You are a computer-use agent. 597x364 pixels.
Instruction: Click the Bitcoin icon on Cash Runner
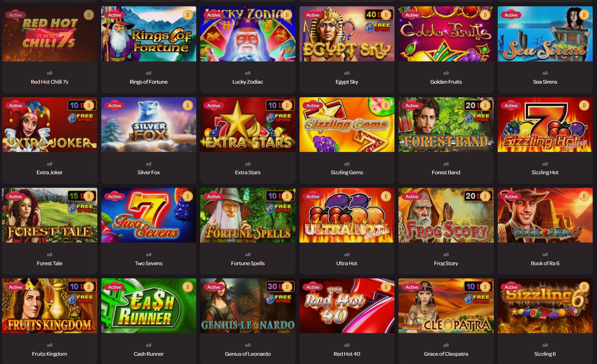tap(188, 287)
